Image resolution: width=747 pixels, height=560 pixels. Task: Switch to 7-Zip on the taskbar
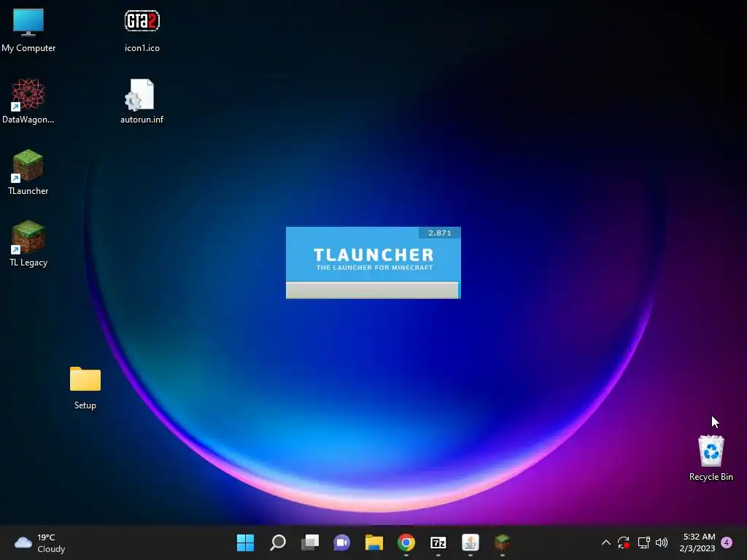pos(438,542)
